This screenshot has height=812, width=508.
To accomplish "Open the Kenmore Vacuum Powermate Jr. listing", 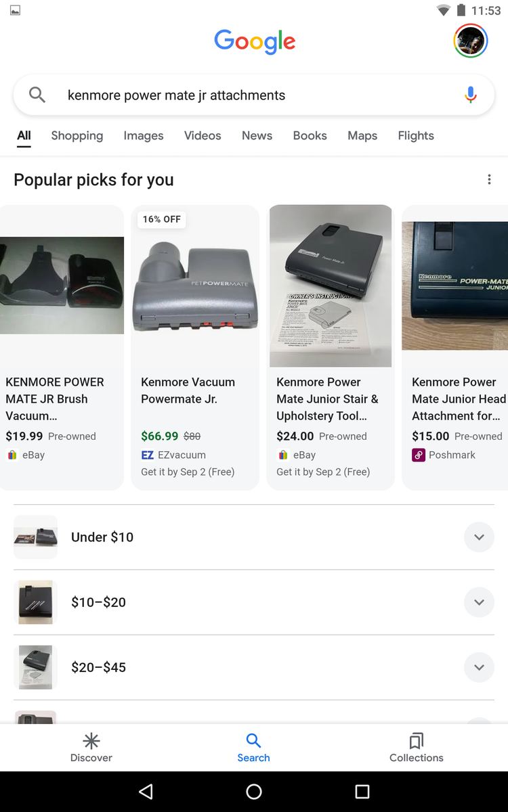I will (x=188, y=390).
